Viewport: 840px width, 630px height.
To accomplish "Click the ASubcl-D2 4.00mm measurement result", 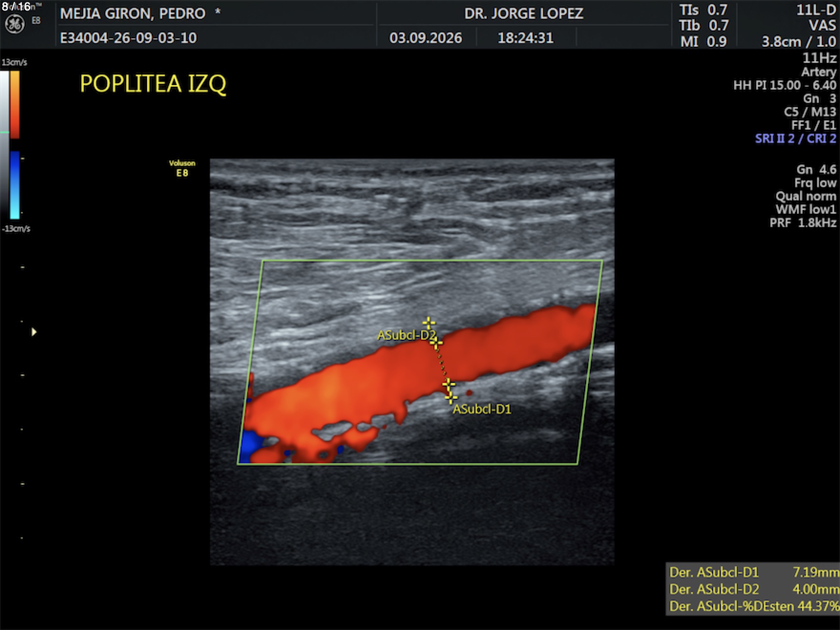I will 754,589.
